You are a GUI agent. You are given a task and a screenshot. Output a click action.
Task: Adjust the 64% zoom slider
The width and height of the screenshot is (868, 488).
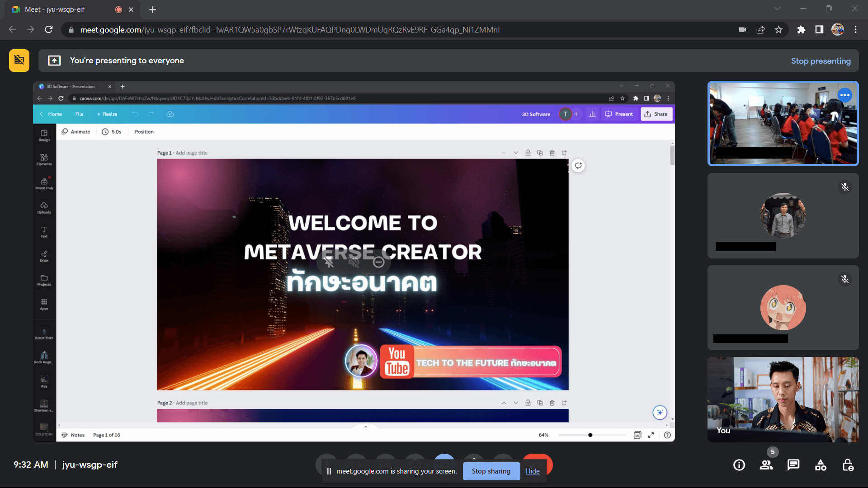pos(590,435)
